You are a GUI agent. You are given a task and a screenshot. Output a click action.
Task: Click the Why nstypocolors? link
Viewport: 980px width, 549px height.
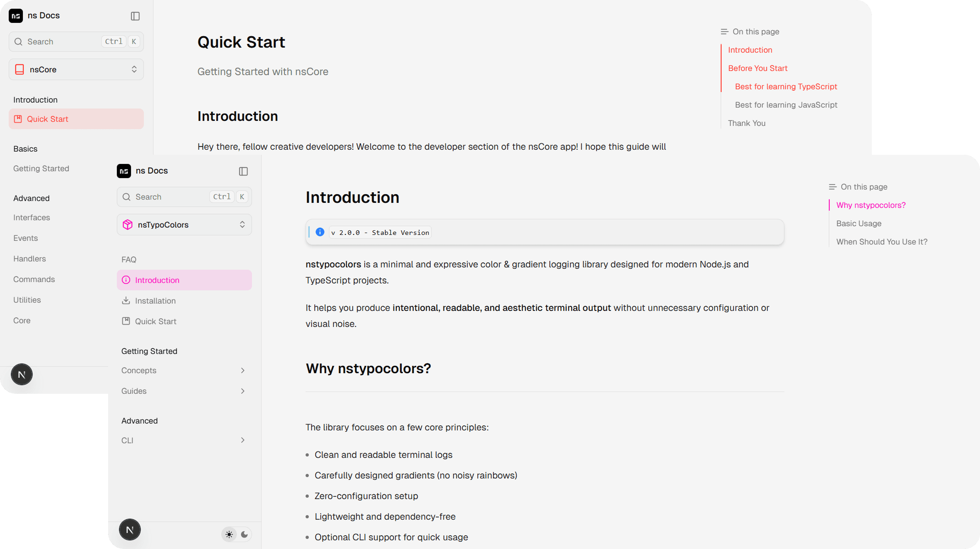tap(870, 205)
